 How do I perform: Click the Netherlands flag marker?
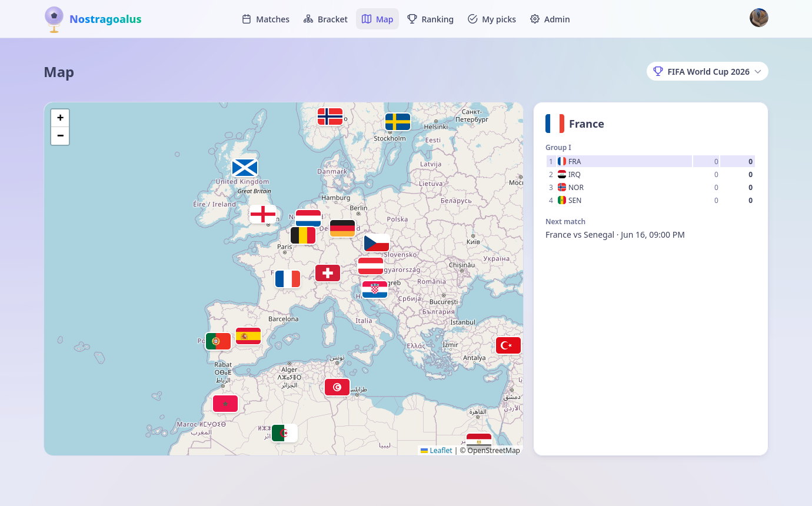[x=308, y=218]
